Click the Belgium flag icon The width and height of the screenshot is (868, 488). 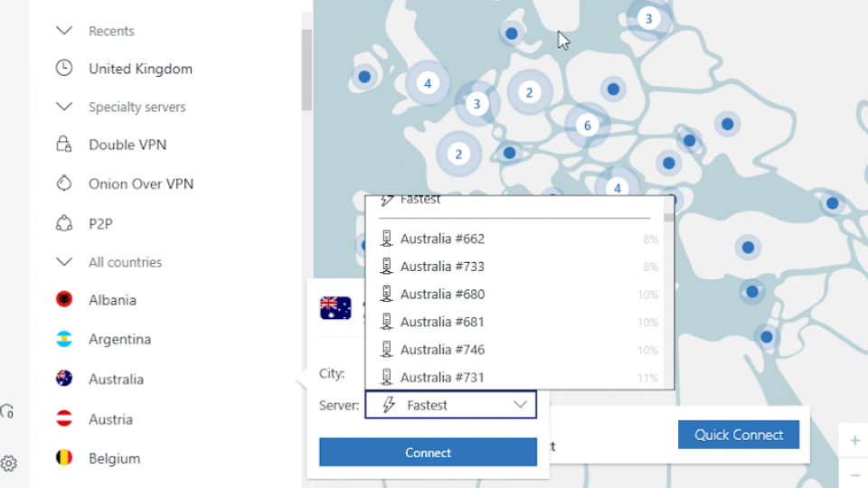(64, 457)
